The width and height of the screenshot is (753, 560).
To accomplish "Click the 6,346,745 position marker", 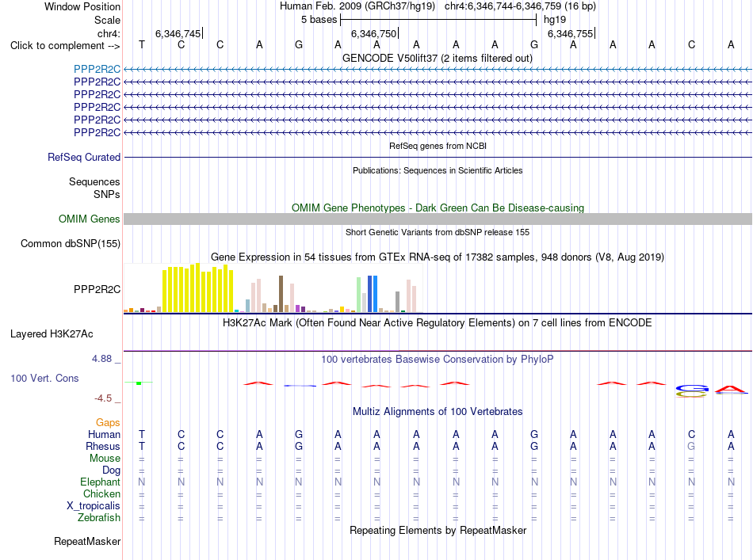I will pos(178,33).
